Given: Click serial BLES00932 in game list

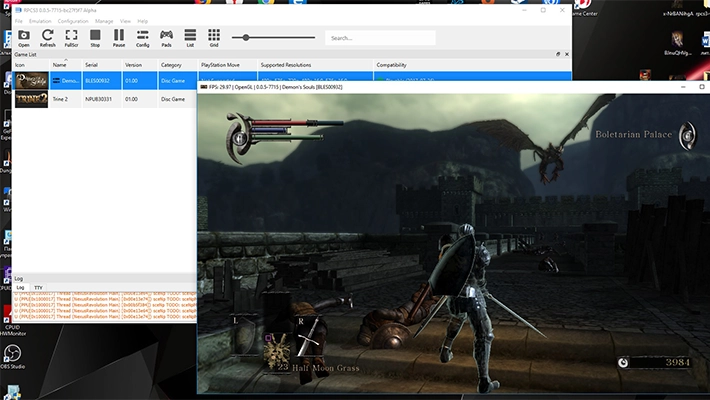Looking at the screenshot, I should [97, 81].
